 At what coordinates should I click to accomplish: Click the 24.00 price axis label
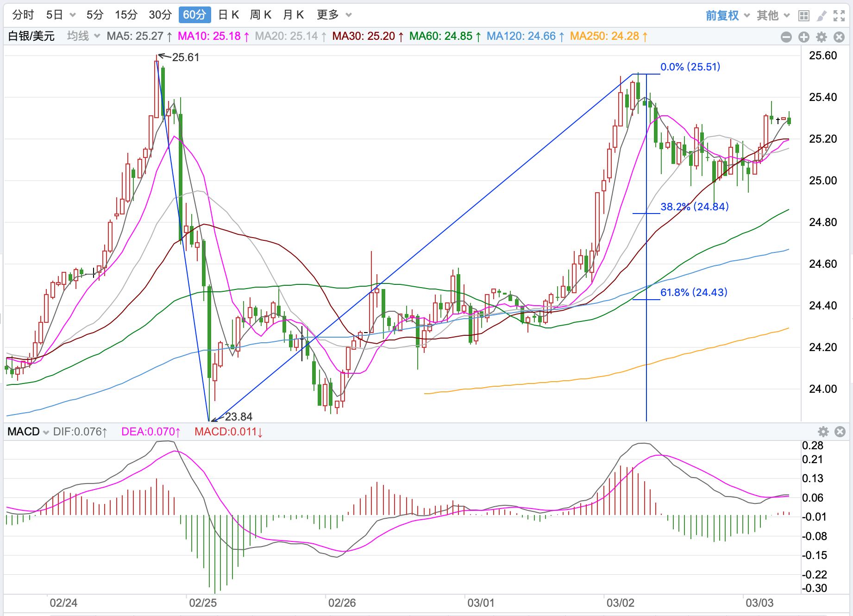[823, 389]
